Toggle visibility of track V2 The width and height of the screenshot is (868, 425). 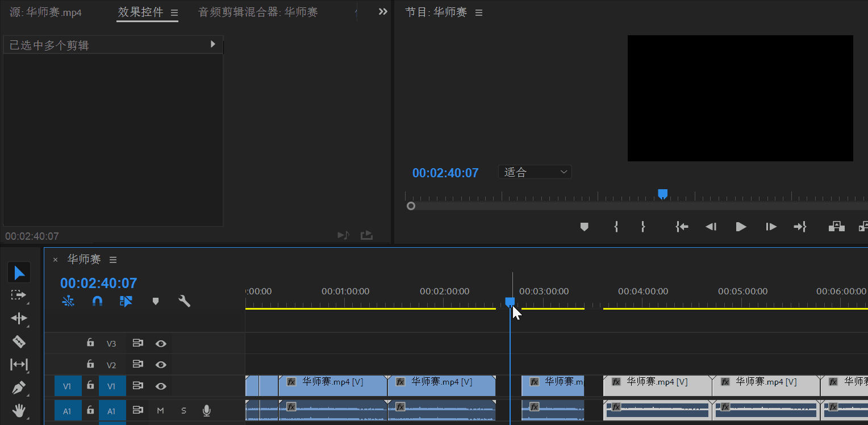point(161,365)
